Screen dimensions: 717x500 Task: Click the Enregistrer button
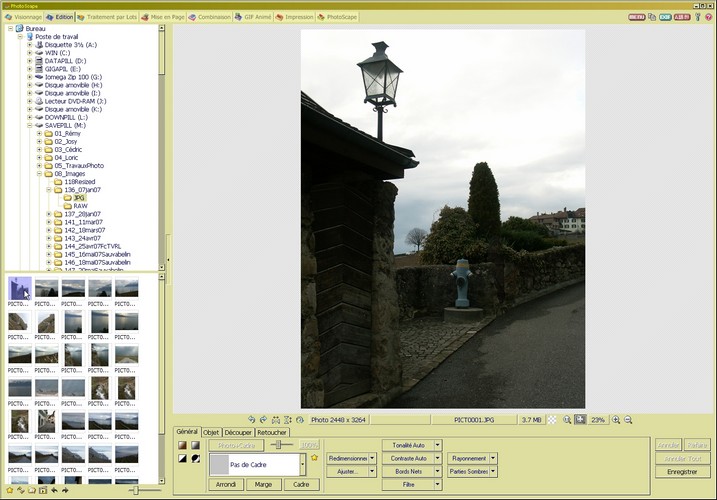click(x=681, y=471)
